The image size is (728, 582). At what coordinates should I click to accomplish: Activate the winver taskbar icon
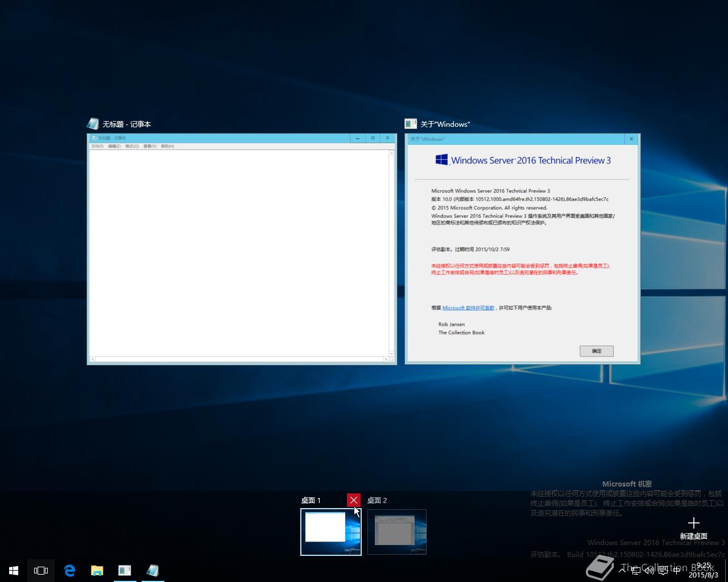pos(125,571)
